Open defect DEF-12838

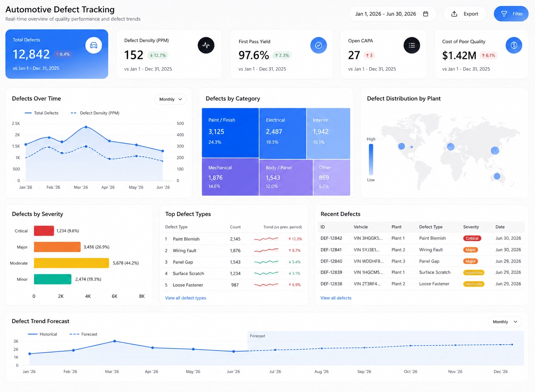[331, 284]
